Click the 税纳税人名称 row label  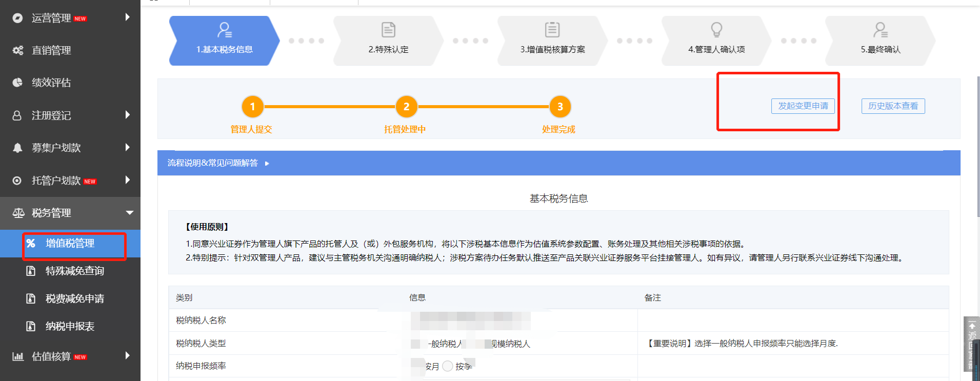pos(201,320)
